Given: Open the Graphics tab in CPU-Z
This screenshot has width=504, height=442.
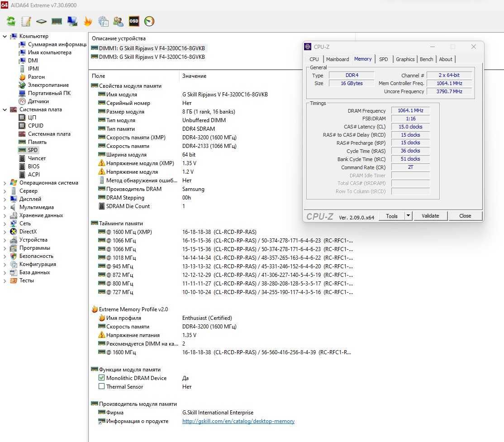Looking at the screenshot, I should [x=405, y=59].
